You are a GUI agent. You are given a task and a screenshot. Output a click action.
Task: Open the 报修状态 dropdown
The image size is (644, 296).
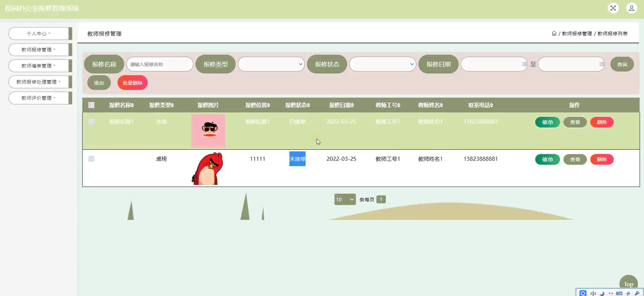pyautogui.click(x=382, y=64)
